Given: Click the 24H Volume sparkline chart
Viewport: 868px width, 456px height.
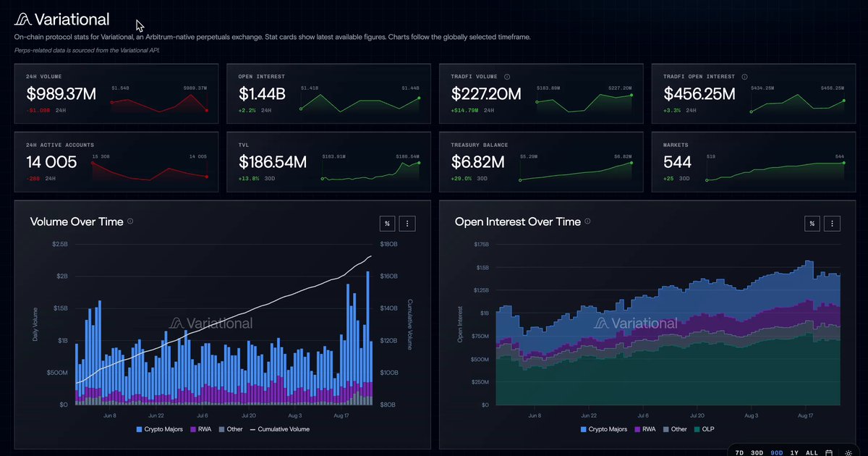Looking at the screenshot, I should pos(159,104).
